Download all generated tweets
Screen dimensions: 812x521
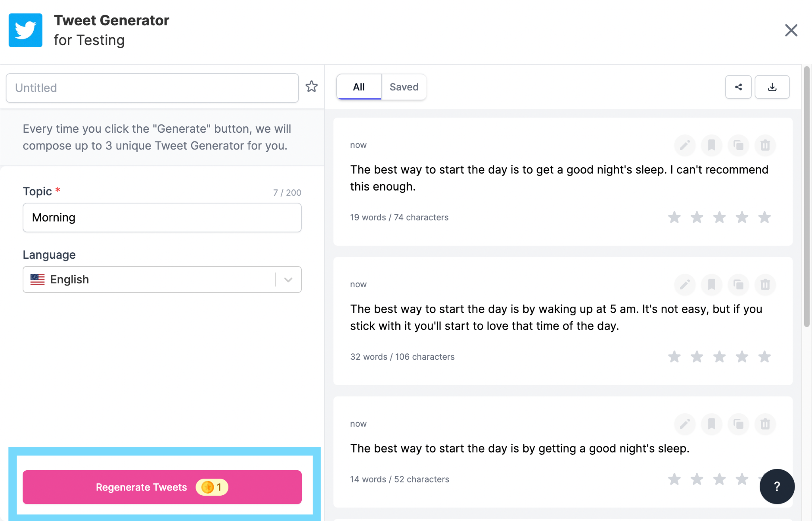[x=772, y=87]
